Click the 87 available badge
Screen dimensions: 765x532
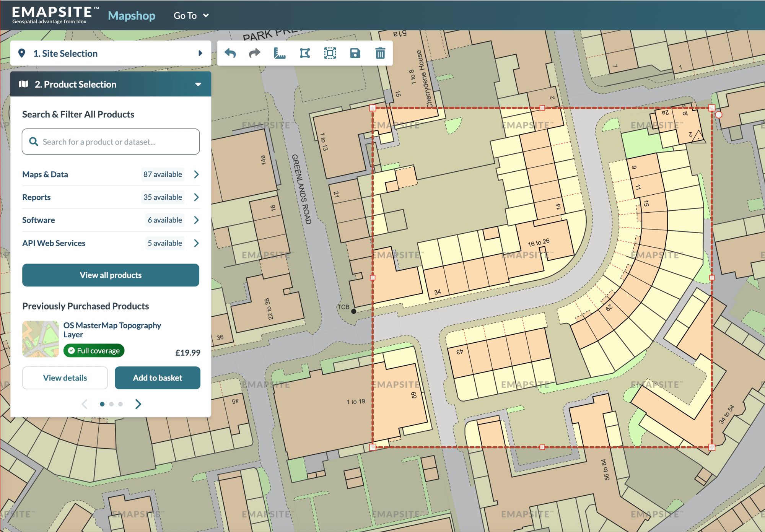point(163,174)
